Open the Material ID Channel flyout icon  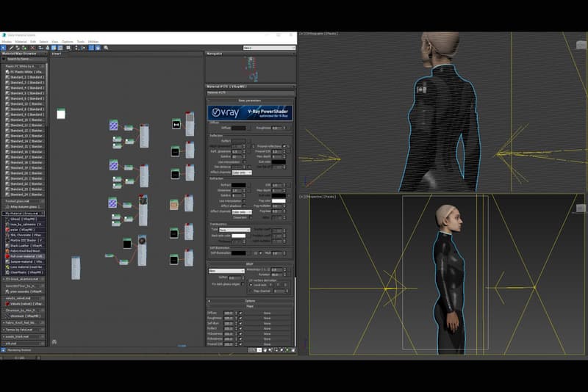tap(68, 48)
